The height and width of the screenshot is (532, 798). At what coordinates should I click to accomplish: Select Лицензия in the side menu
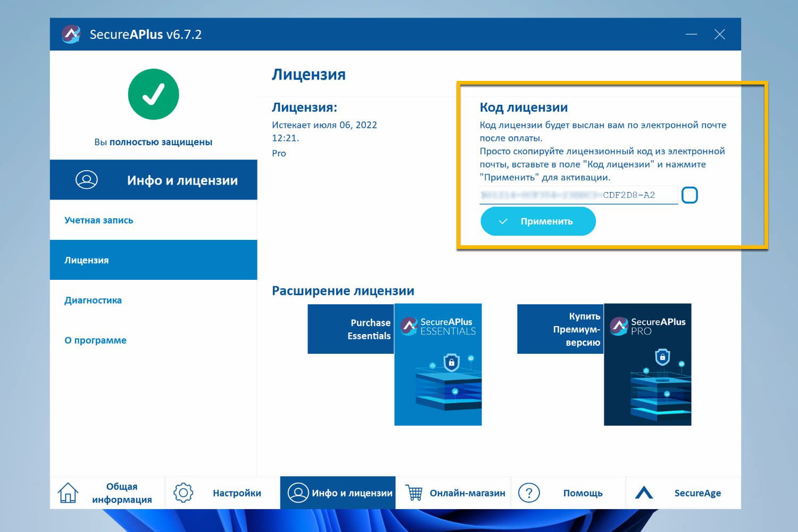[x=154, y=260]
